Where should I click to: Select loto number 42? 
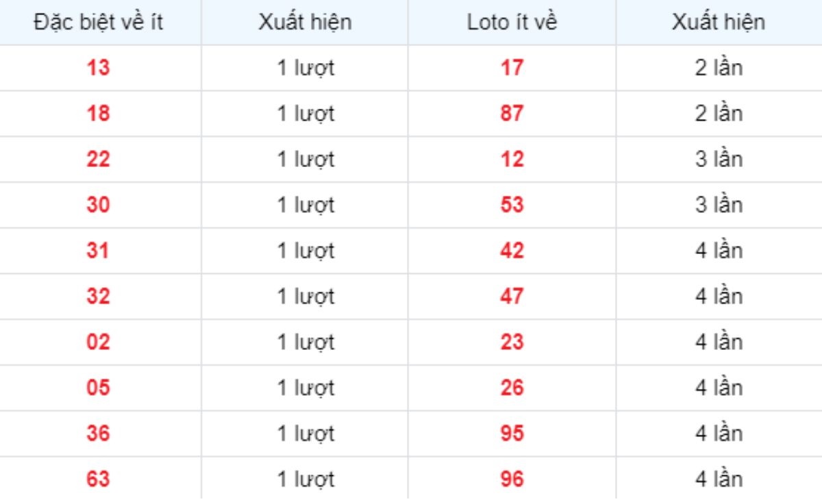(512, 251)
